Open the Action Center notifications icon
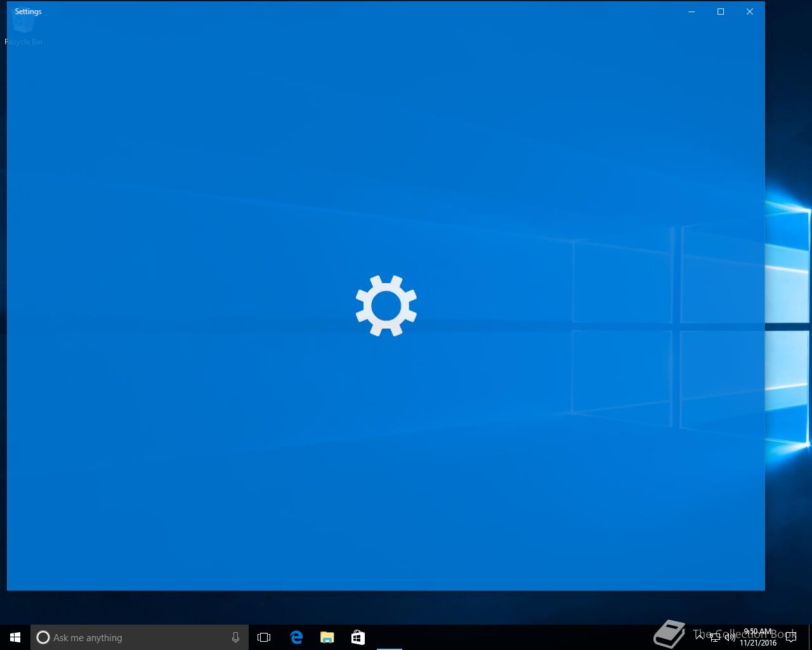Viewport: 812px width, 650px height. pos(790,637)
